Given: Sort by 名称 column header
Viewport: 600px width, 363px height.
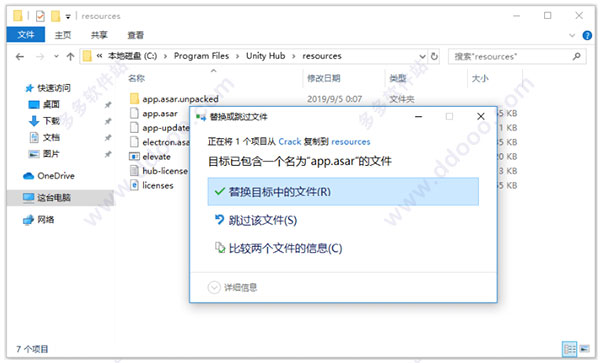Looking at the screenshot, I should (x=137, y=78).
